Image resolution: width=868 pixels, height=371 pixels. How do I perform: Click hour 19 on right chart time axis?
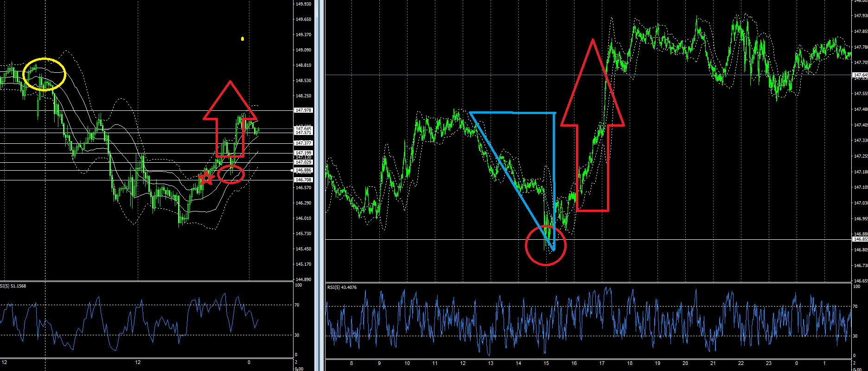pos(657,364)
